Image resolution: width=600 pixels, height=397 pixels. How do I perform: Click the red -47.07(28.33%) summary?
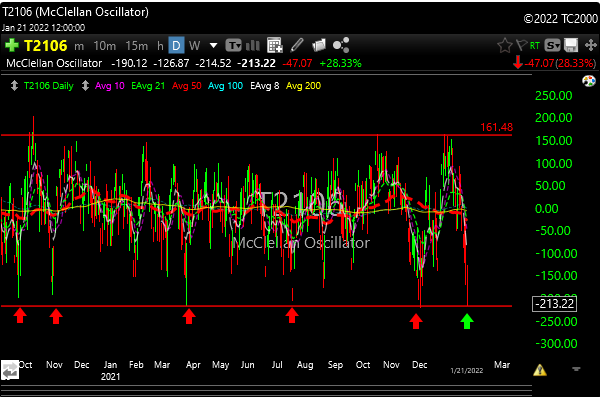click(560, 63)
